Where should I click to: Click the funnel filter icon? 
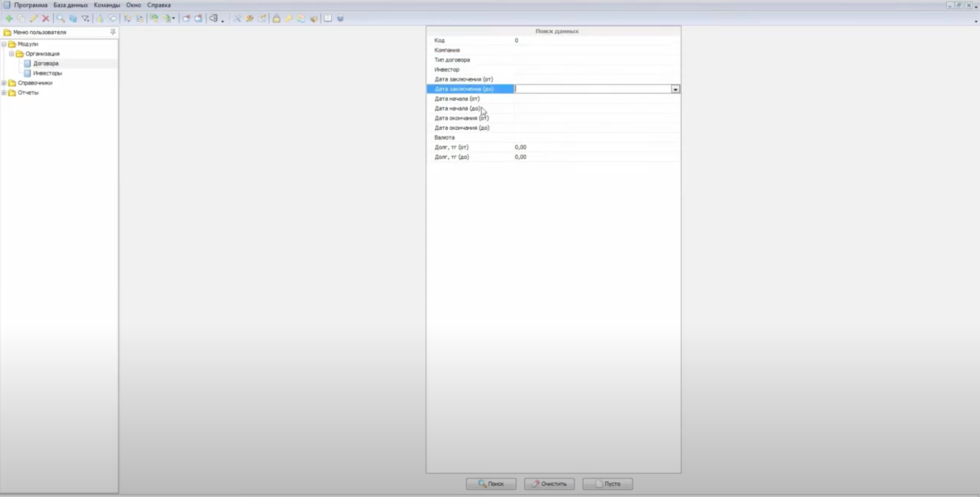click(x=85, y=18)
